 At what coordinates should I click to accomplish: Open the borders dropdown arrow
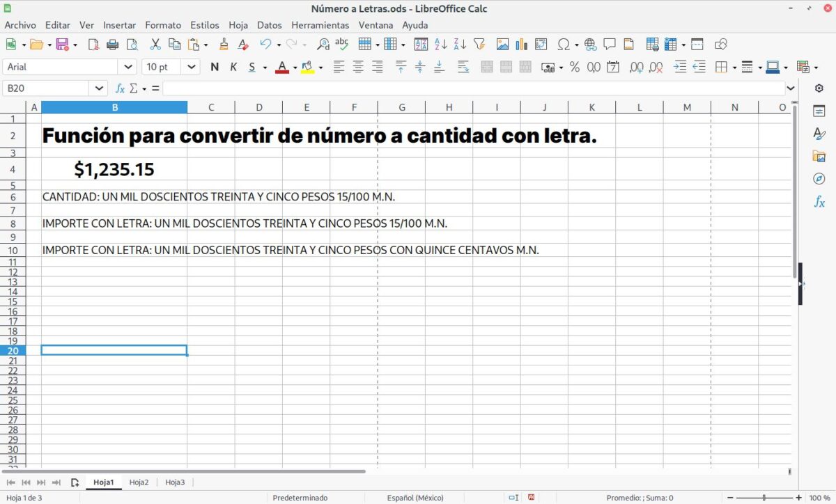tap(734, 68)
